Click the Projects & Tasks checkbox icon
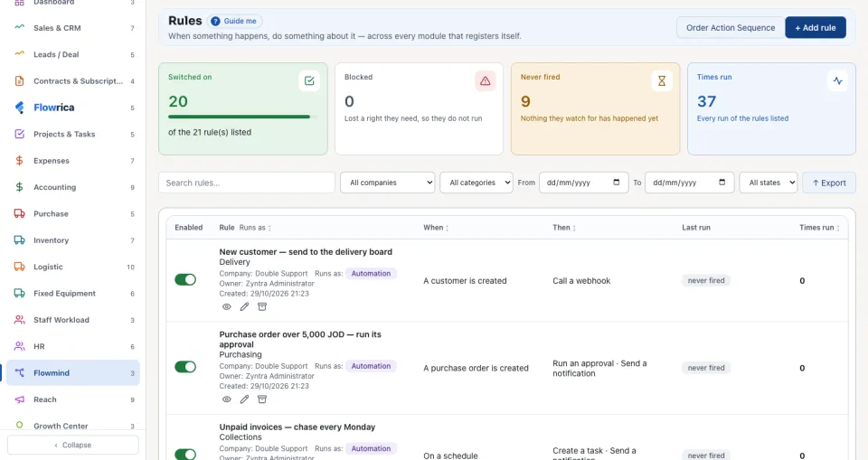The width and height of the screenshot is (868, 460). coord(19,134)
